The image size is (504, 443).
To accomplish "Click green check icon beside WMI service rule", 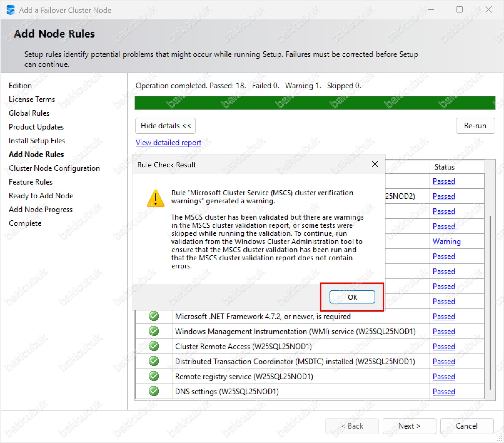I will click(154, 331).
